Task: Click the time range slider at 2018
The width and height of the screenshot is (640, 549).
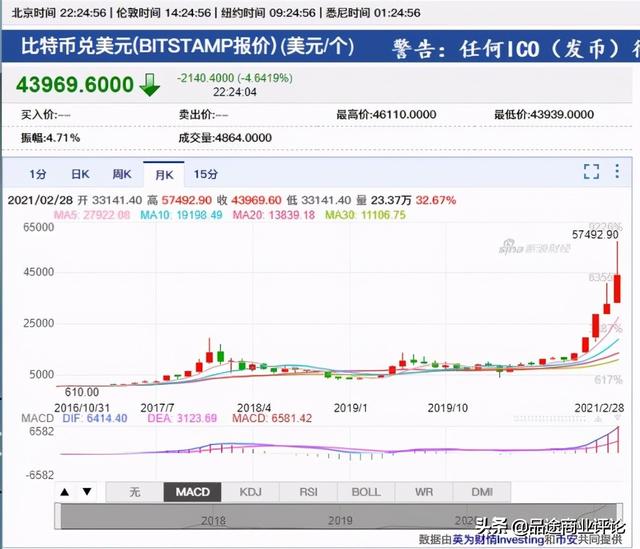Action: coord(213,520)
